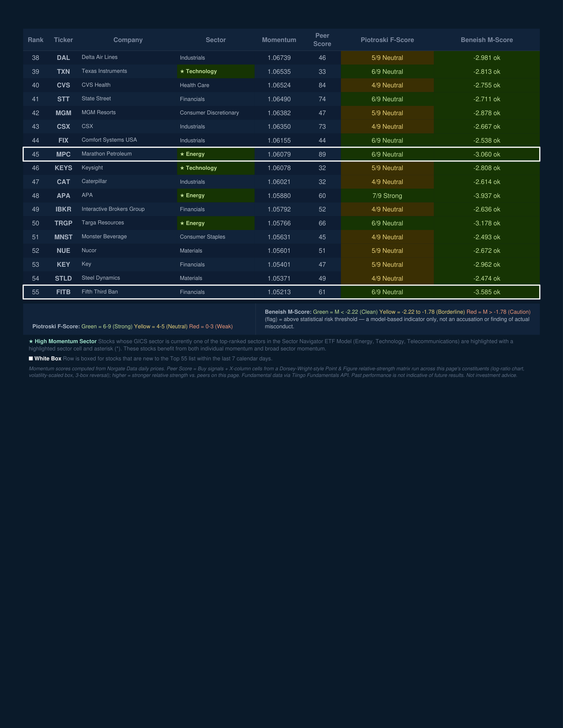The height and width of the screenshot is (728, 563).
Task: Select the KEYS ticker cell
Action: pyautogui.click(x=63, y=168)
